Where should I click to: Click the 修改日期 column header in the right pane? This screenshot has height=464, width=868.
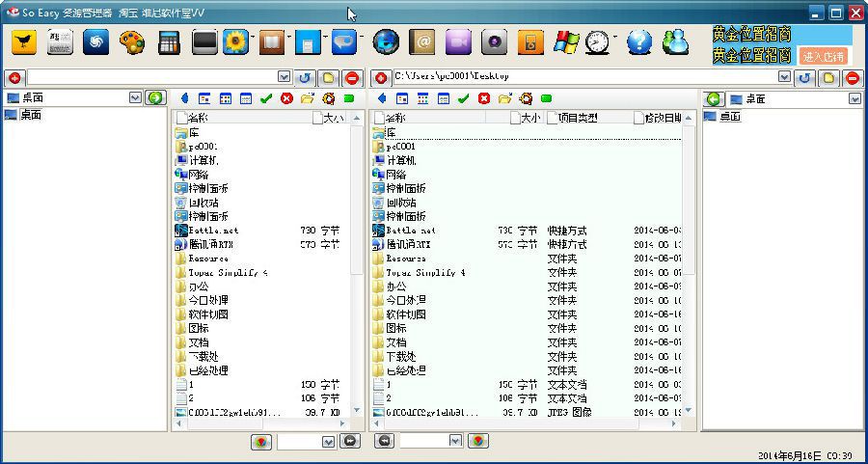[657, 118]
